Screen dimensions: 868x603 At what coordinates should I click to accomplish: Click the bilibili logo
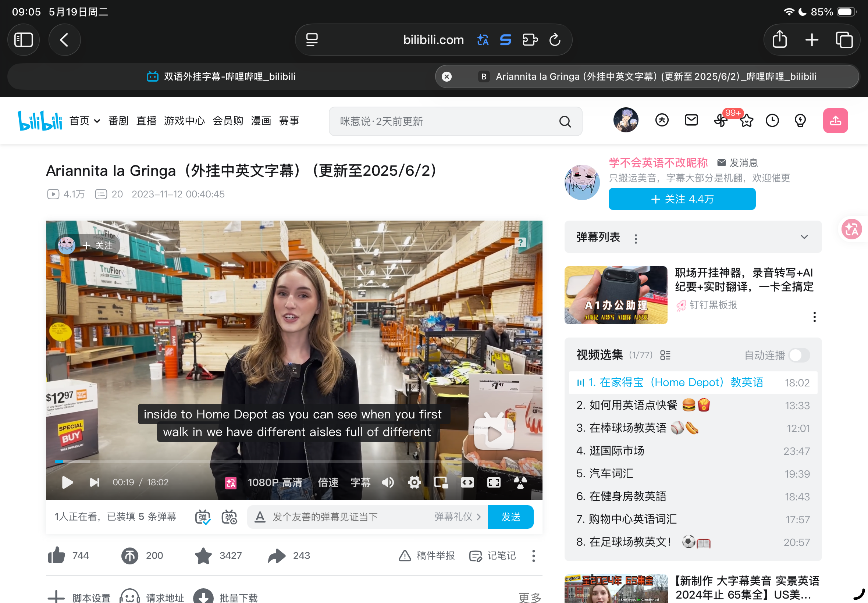pos(40,121)
